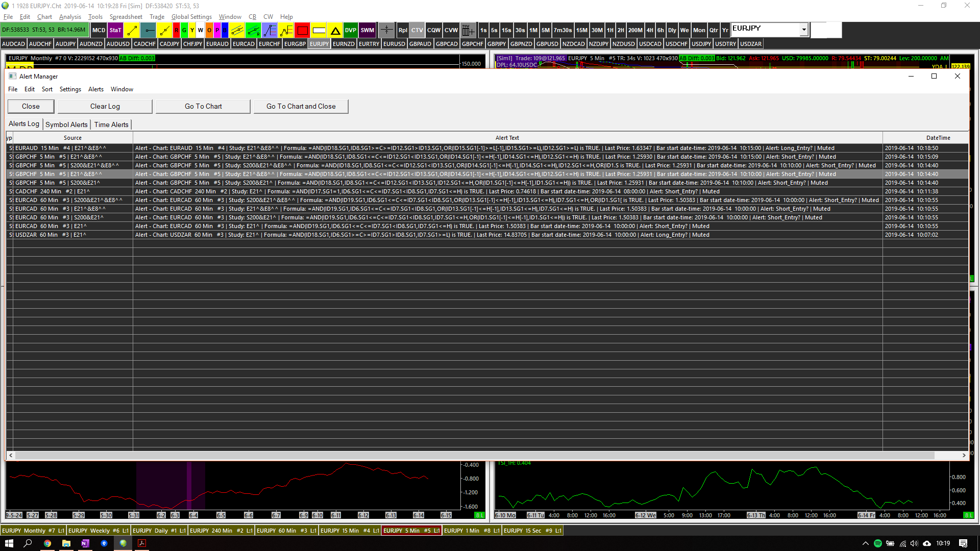Switch to the Symbol Alerts tab
The image size is (980, 551).
(66, 124)
